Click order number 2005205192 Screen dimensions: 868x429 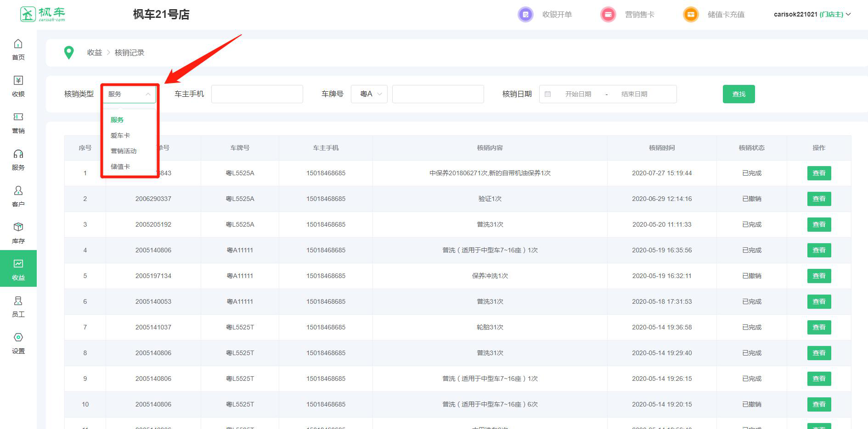(x=153, y=224)
